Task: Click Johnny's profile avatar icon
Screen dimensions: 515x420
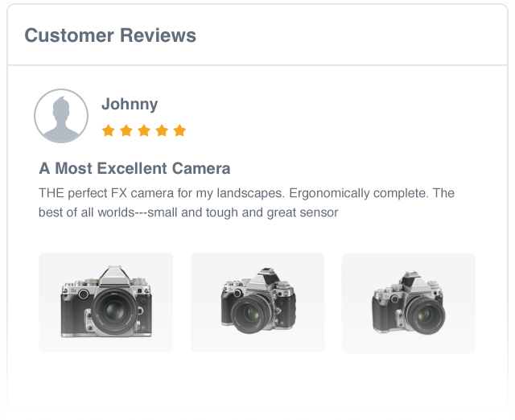Action: click(61, 116)
